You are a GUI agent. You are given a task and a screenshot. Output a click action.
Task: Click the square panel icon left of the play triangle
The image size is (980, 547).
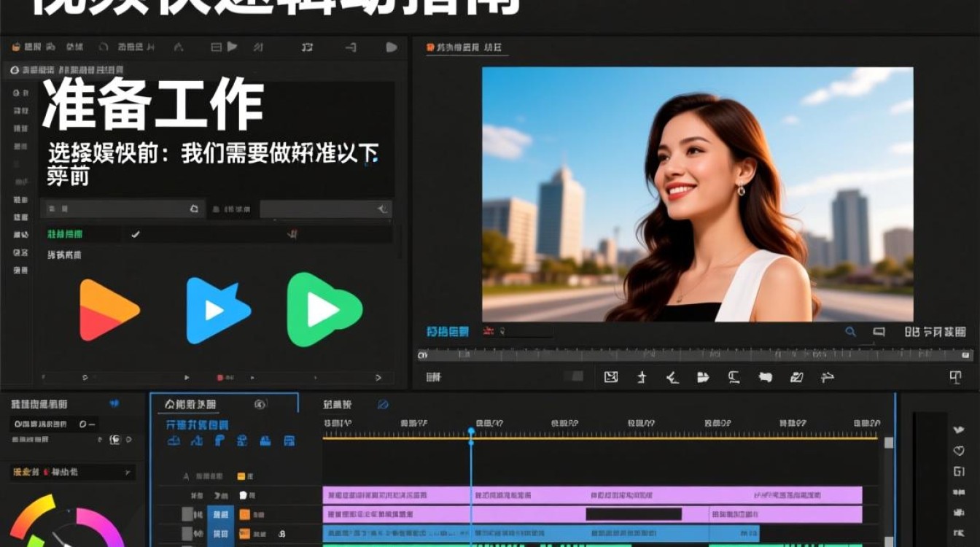coord(216,47)
